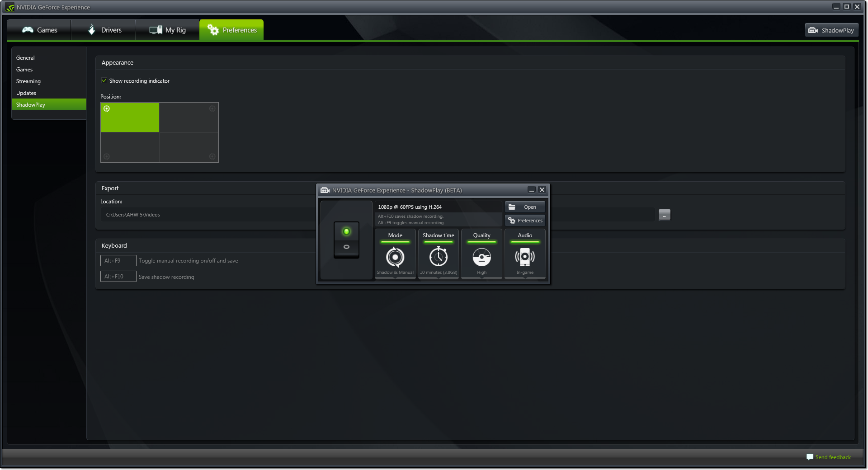Click the Alt+F9 hotkey field
The image size is (868, 470).
point(118,261)
